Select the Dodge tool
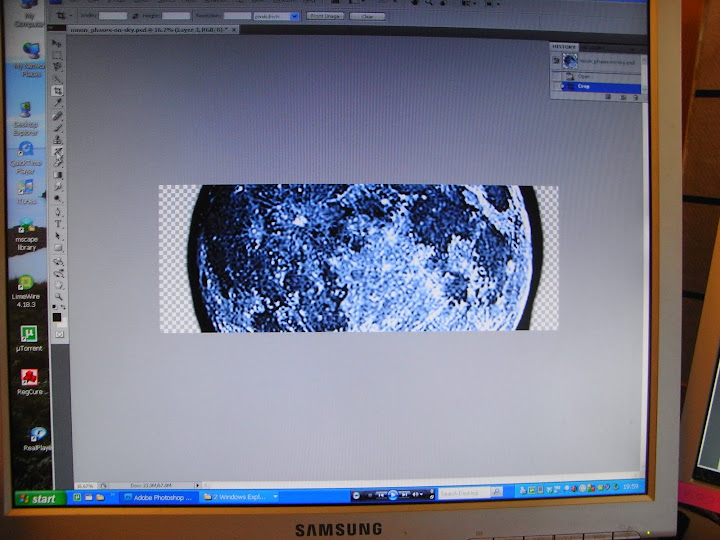This screenshot has width=720, height=540. (58, 198)
